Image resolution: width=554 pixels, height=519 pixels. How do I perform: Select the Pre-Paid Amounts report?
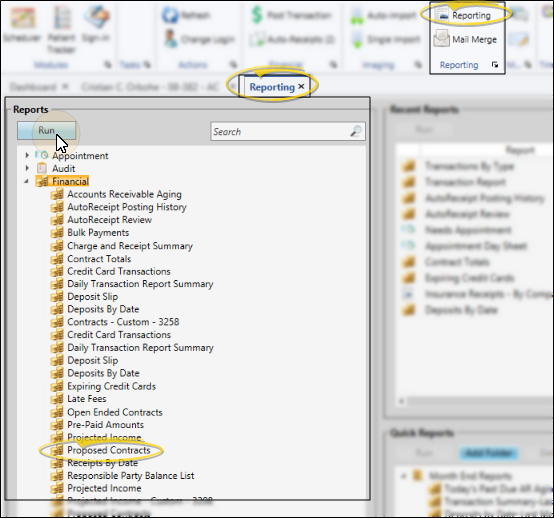(106, 425)
